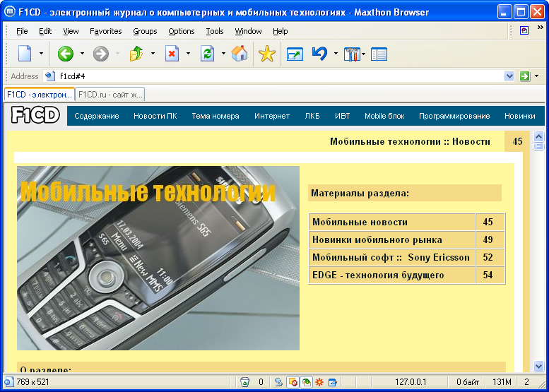Open the File menu

click(x=22, y=31)
